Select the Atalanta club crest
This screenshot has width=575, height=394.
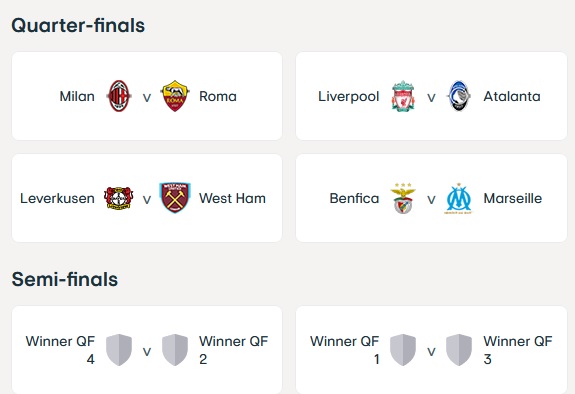459,96
